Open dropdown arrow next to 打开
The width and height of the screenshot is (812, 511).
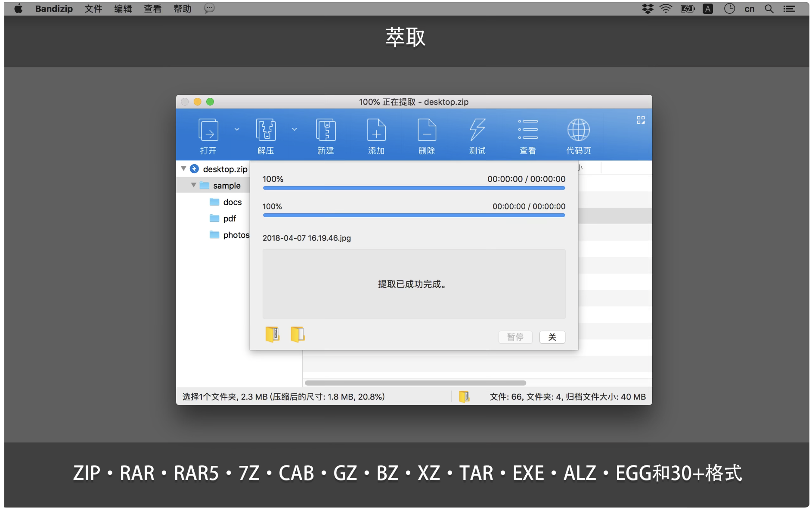coord(237,129)
